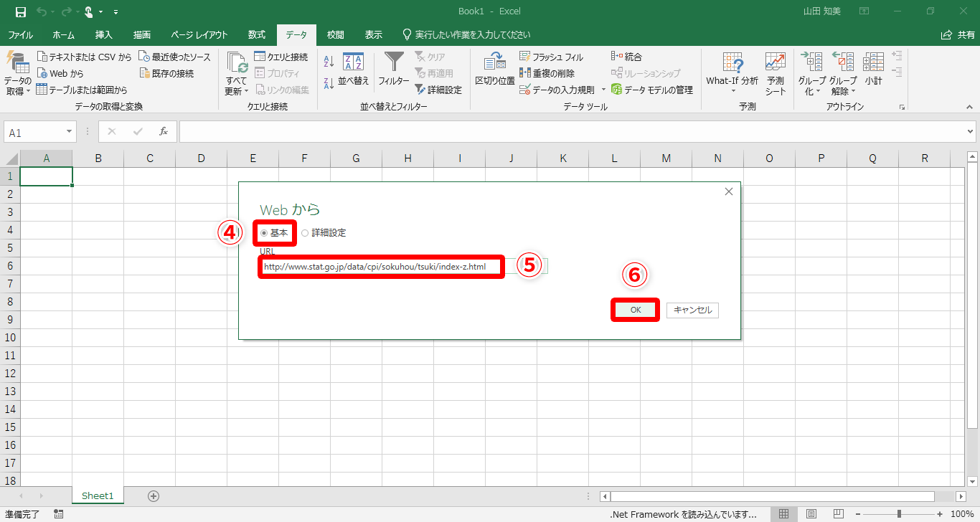Image resolution: width=980 pixels, height=522 pixels.
Task: Switch to the 挿入 tab
Action: (104, 35)
